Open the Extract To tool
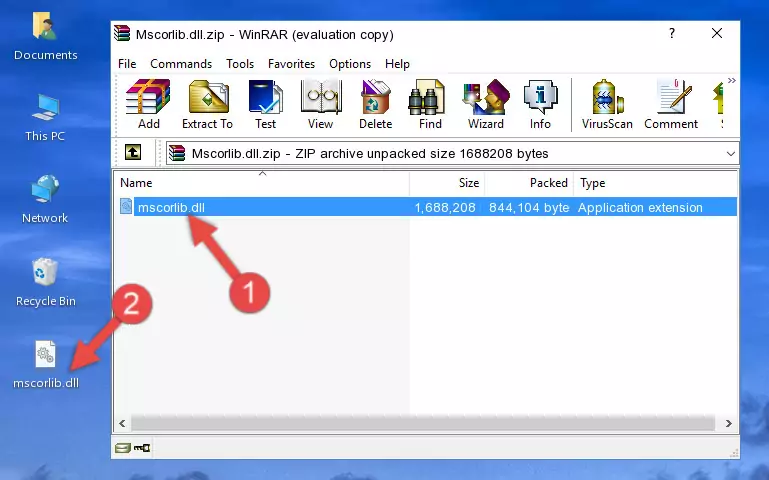 (x=207, y=104)
